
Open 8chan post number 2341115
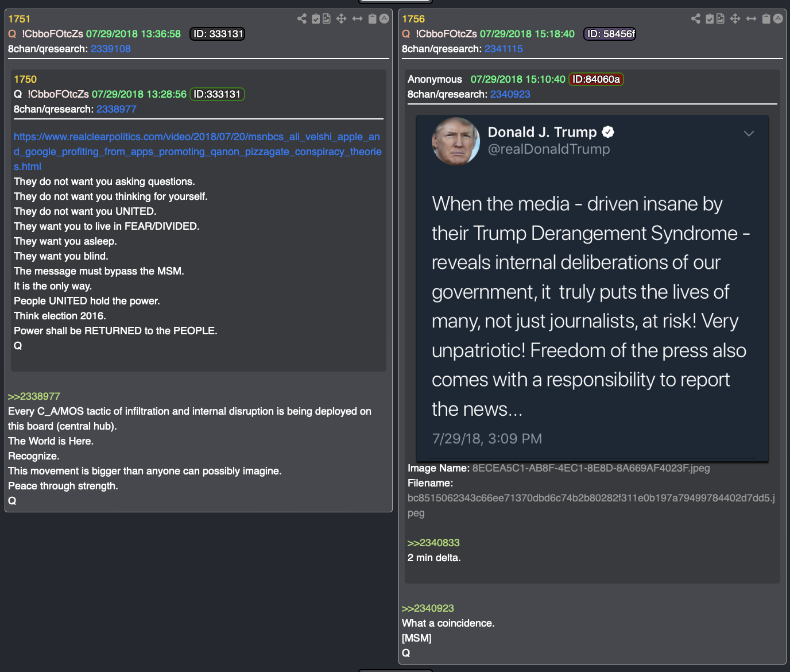pyautogui.click(x=504, y=49)
